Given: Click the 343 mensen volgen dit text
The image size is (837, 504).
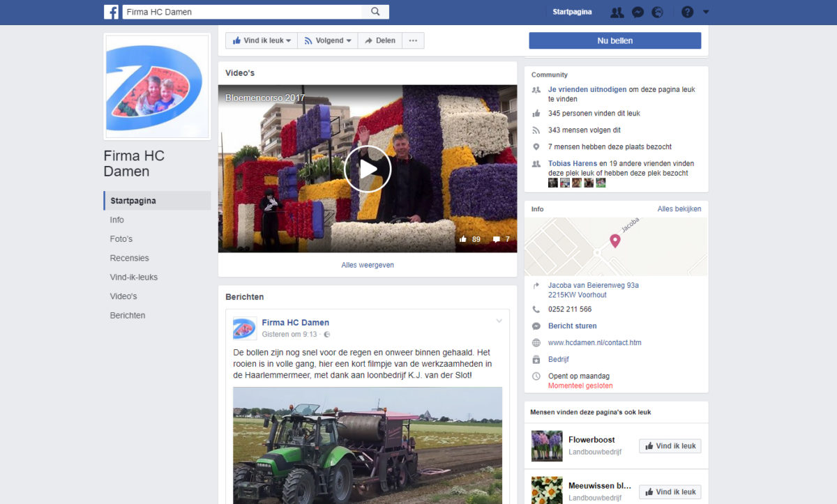Looking at the screenshot, I should [585, 130].
